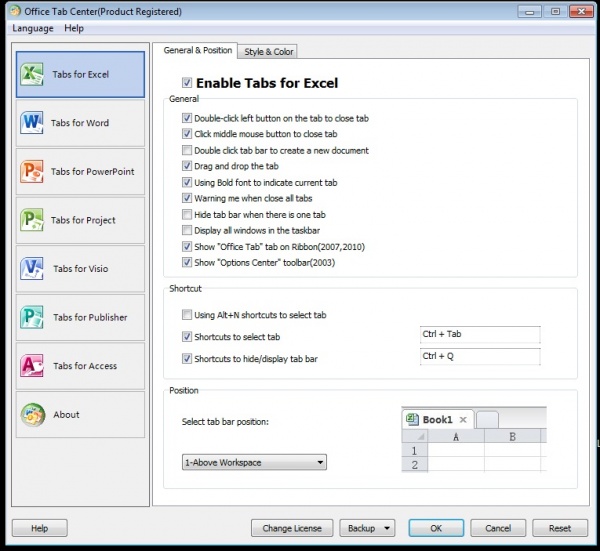Open the Tabs for Publisher icon
Image resolution: width=600 pixels, height=551 pixels.
point(32,317)
